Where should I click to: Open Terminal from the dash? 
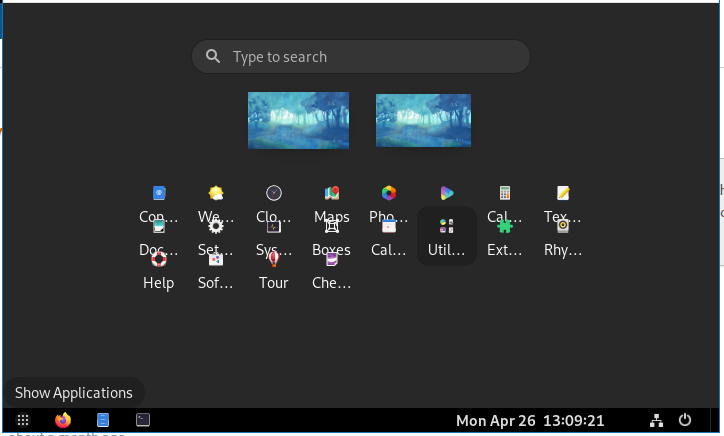tap(143, 420)
